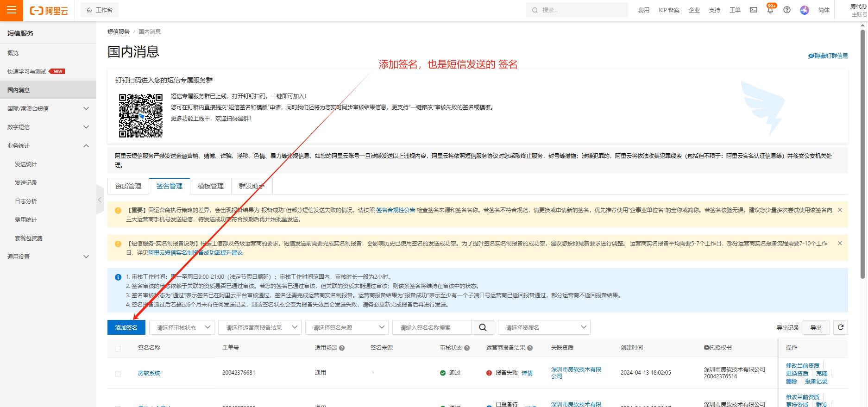The height and width of the screenshot is (407, 868).
Task: Click the Alibaba Cloud logo
Action: 49,10
